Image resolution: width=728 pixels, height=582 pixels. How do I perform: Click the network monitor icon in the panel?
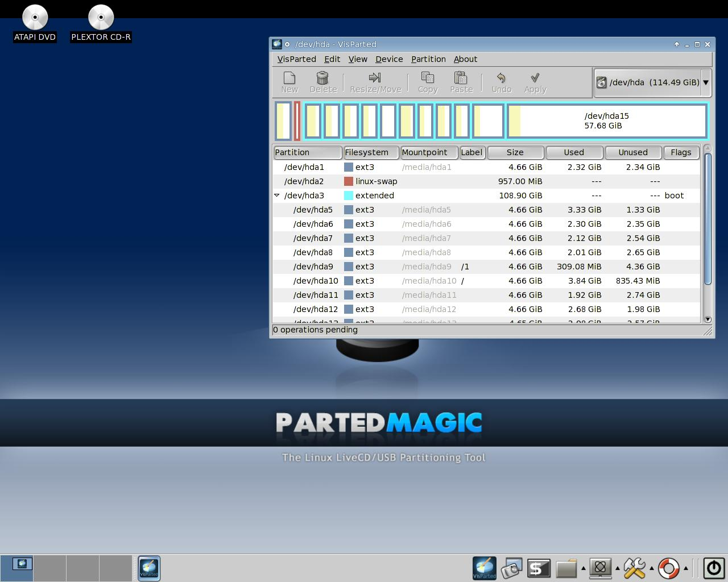600,568
